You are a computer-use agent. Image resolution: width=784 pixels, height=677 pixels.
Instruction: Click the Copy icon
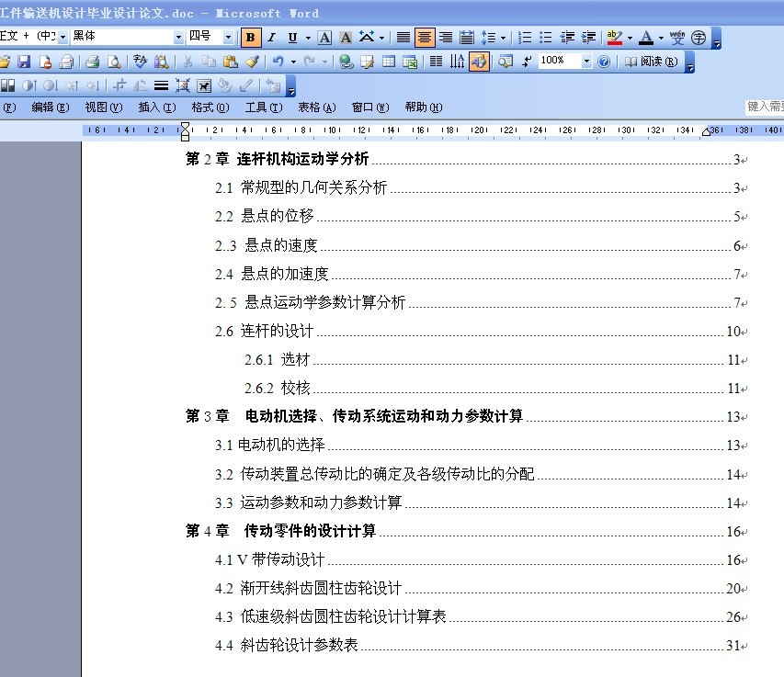point(209,62)
